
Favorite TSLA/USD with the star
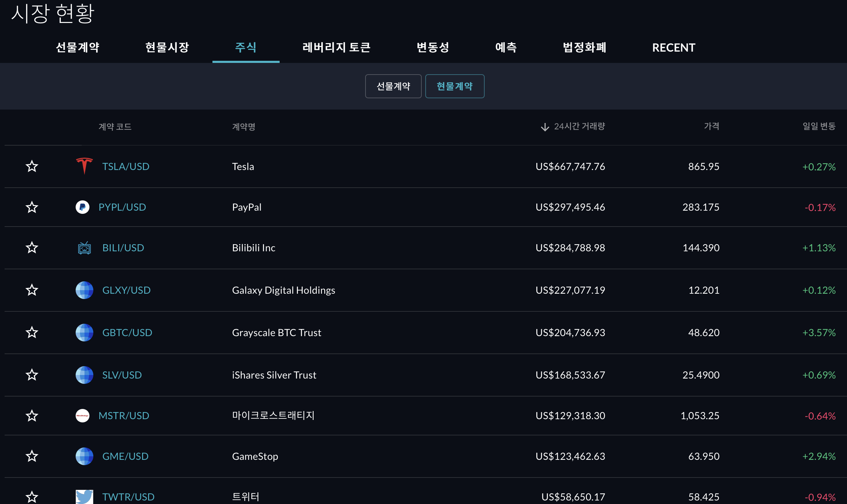(32, 166)
